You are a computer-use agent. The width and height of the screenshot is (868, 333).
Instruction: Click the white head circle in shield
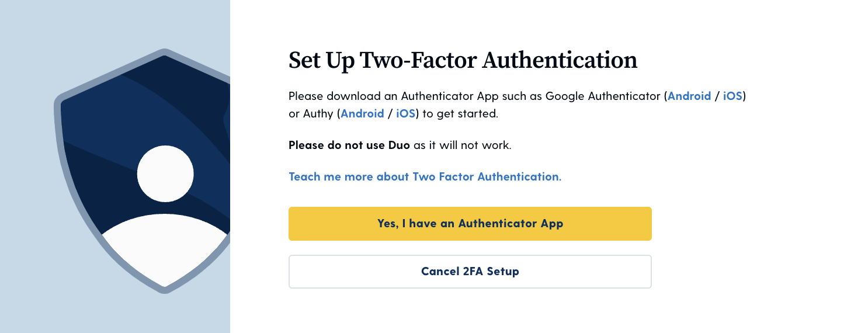pyautogui.click(x=165, y=174)
